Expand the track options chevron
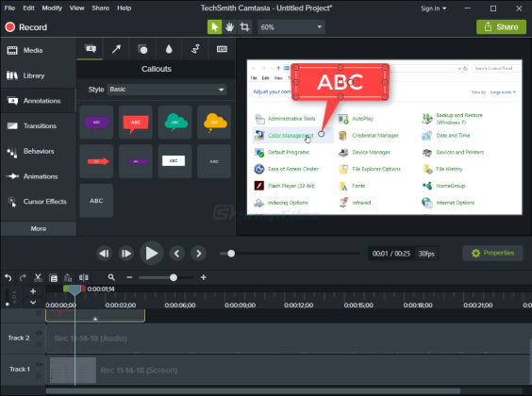The height and width of the screenshot is (396, 532). (x=33, y=302)
